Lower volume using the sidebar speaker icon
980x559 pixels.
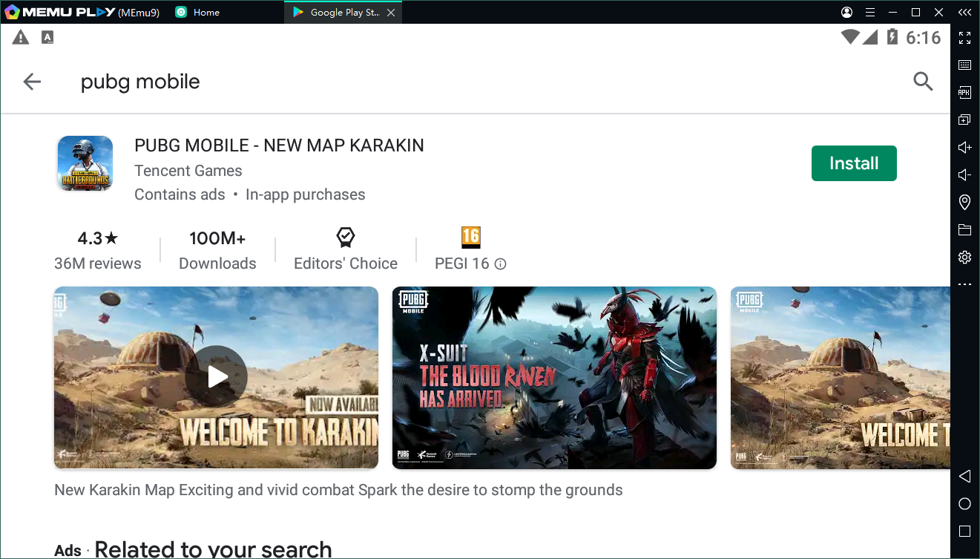click(x=964, y=175)
